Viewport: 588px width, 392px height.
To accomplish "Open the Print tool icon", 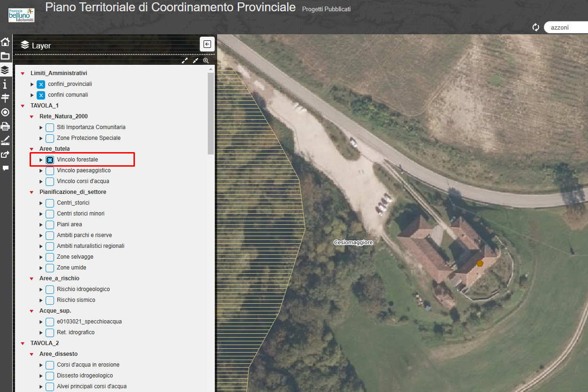I will [5, 126].
